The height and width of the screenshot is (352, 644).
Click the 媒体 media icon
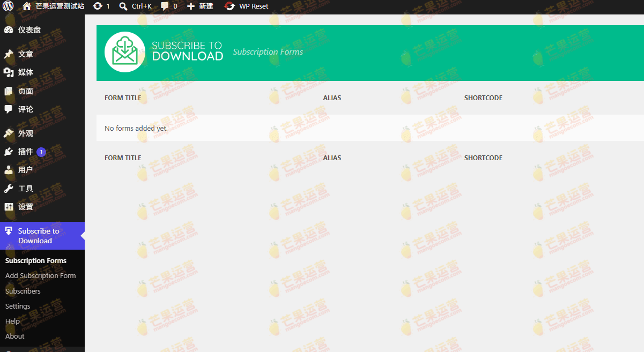click(9, 72)
